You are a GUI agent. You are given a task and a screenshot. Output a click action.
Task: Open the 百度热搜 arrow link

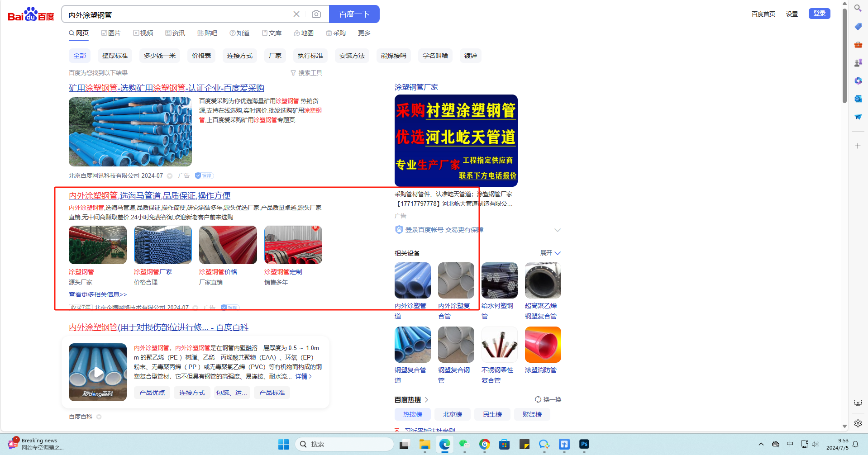point(426,400)
